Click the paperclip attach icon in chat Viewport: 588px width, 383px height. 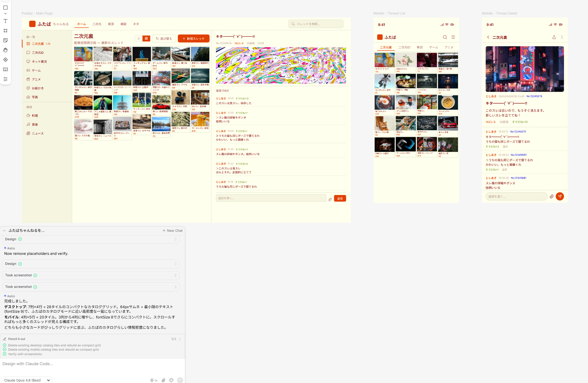point(163,380)
